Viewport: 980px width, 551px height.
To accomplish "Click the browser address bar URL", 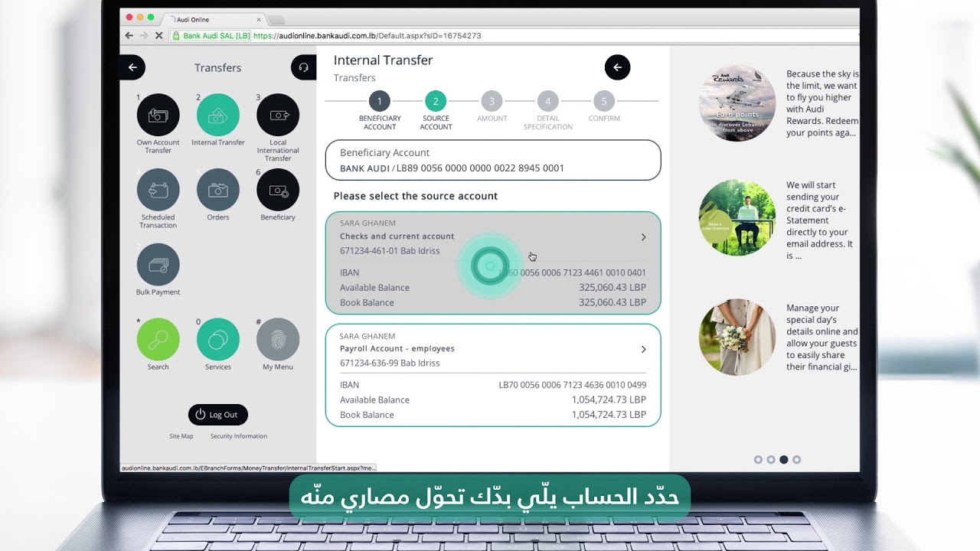I will (x=367, y=35).
